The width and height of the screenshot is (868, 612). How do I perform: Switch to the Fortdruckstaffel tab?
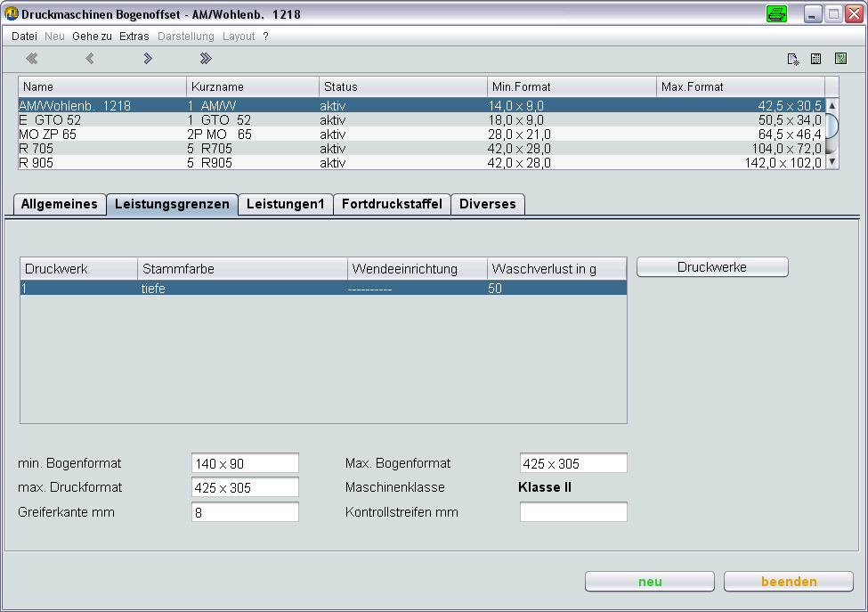point(392,204)
